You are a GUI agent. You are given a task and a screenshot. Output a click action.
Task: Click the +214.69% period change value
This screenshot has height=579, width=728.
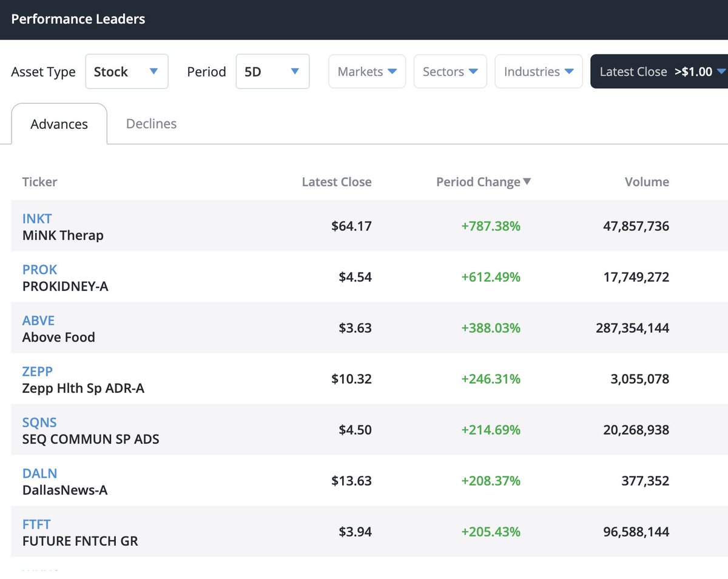point(491,430)
